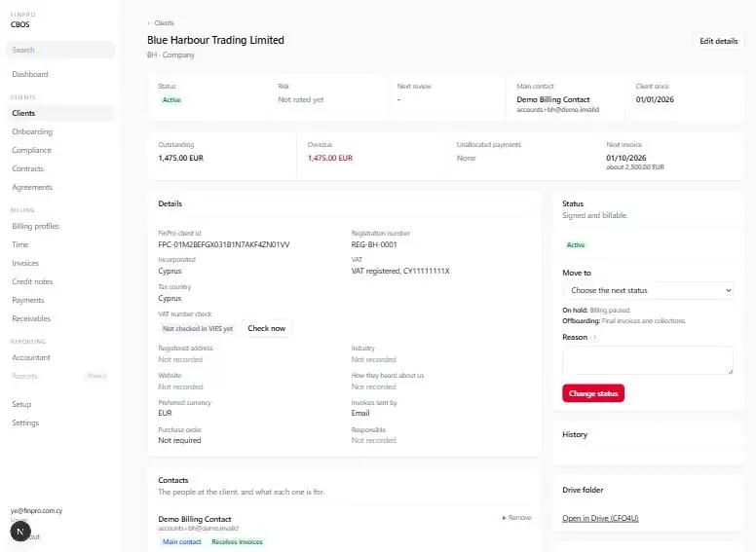The image size is (756, 552).
Task: Click VAT registered, CY11111111X value
Action: [400, 272]
